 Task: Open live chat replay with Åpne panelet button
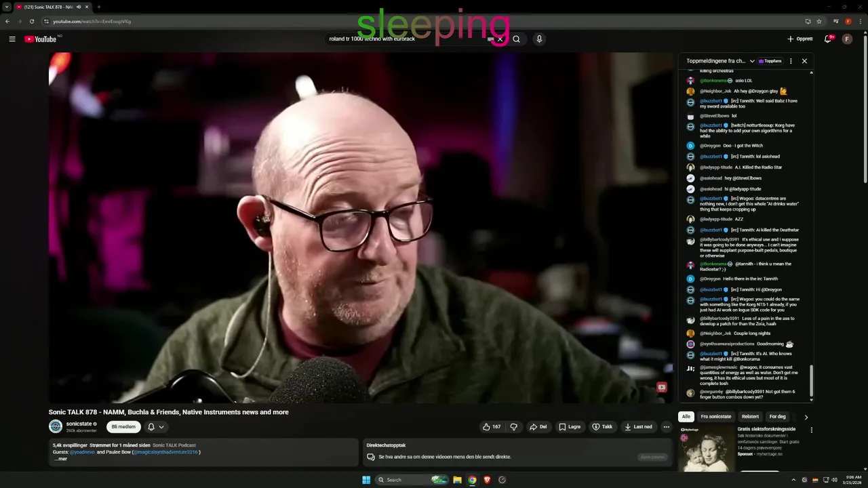(x=652, y=457)
